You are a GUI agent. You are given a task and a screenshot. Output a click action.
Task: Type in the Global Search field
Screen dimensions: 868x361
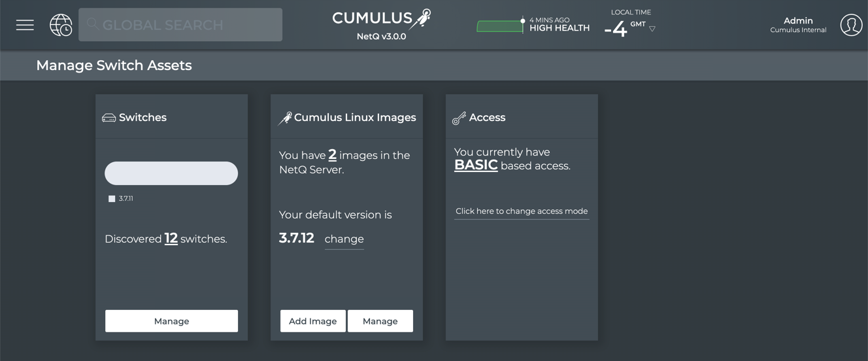[x=190, y=25]
